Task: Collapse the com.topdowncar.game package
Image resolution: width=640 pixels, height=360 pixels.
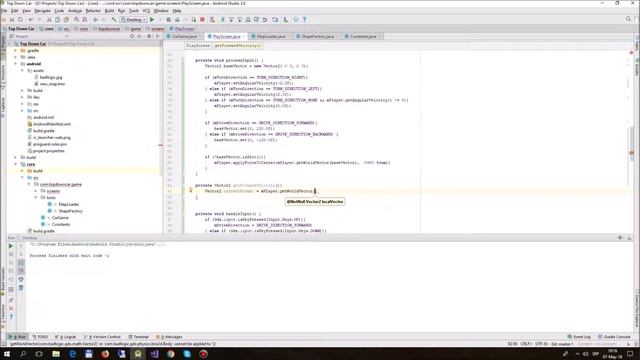Action: point(29,184)
